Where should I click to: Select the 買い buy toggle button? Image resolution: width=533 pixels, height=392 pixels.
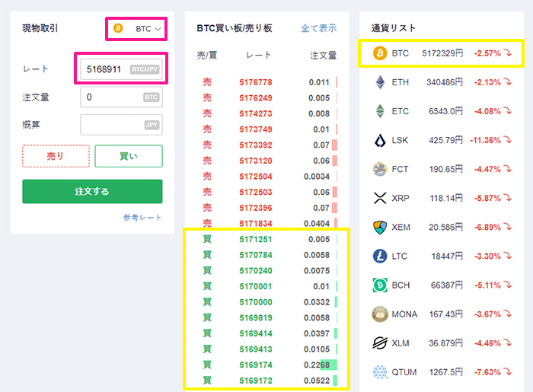point(129,156)
